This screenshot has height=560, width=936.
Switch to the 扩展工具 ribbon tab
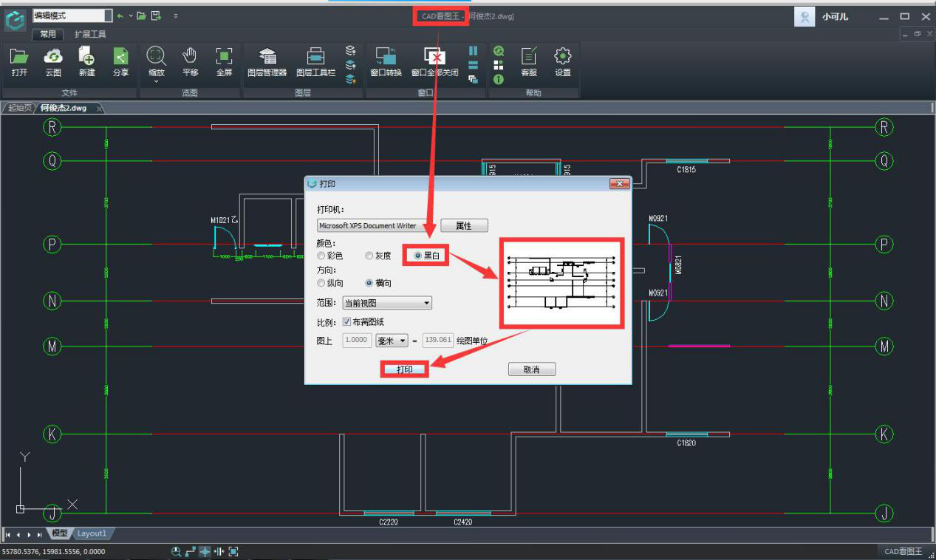tap(90, 34)
